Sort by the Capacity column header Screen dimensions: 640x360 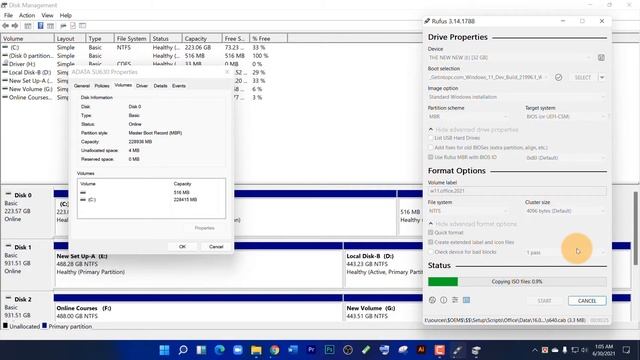tap(202, 38)
